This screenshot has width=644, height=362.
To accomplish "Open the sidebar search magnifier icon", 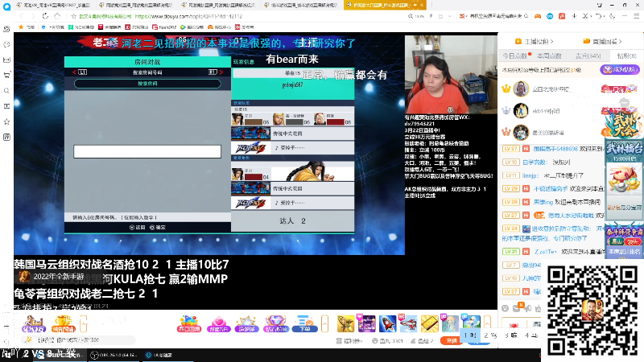I will 6,91.
